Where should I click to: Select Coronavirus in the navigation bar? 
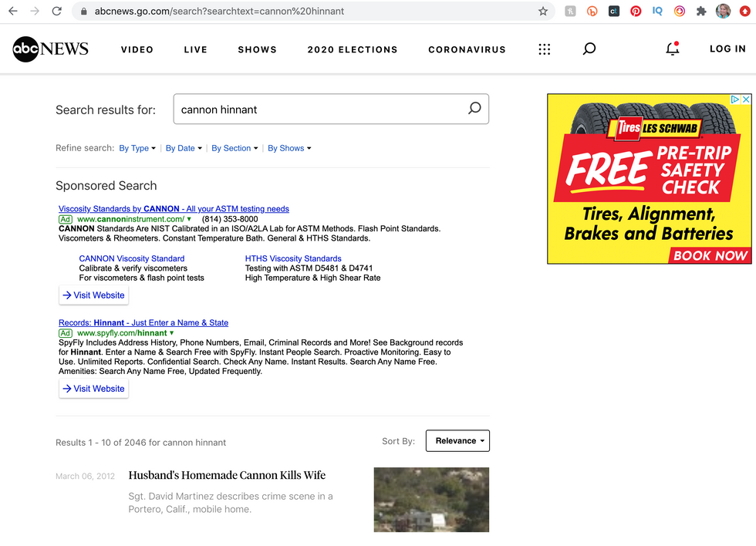(x=467, y=49)
